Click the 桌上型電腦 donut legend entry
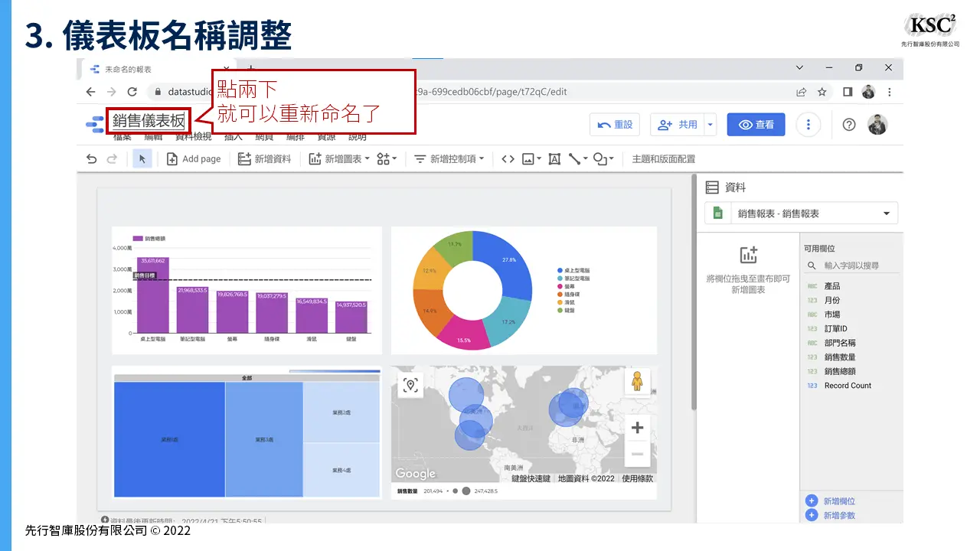The width and height of the screenshot is (980, 551). pos(573,271)
